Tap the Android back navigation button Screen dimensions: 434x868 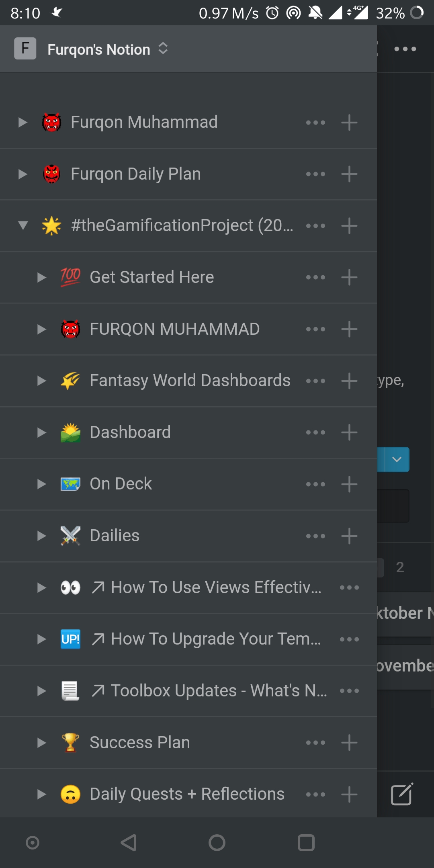[x=129, y=843]
